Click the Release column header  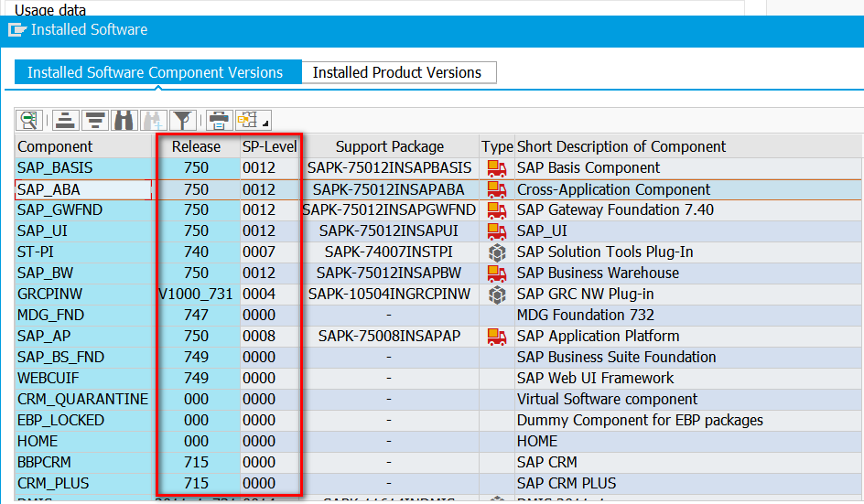196,146
